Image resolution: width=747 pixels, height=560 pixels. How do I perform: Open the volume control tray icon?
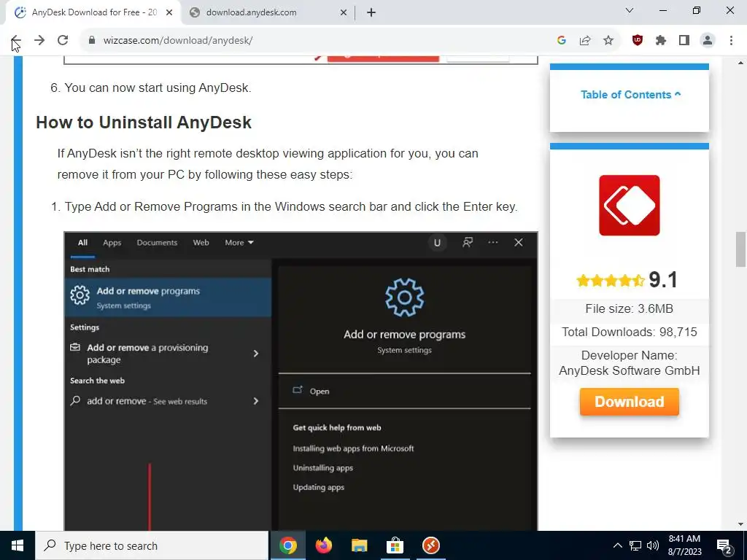click(653, 545)
